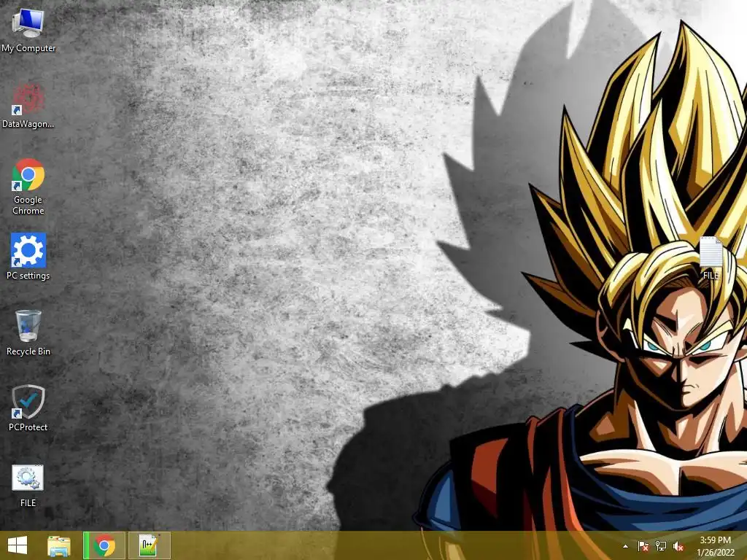
Task: Select the PC settings desktop shortcut
Action: pyautogui.click(x=28, y=256)
